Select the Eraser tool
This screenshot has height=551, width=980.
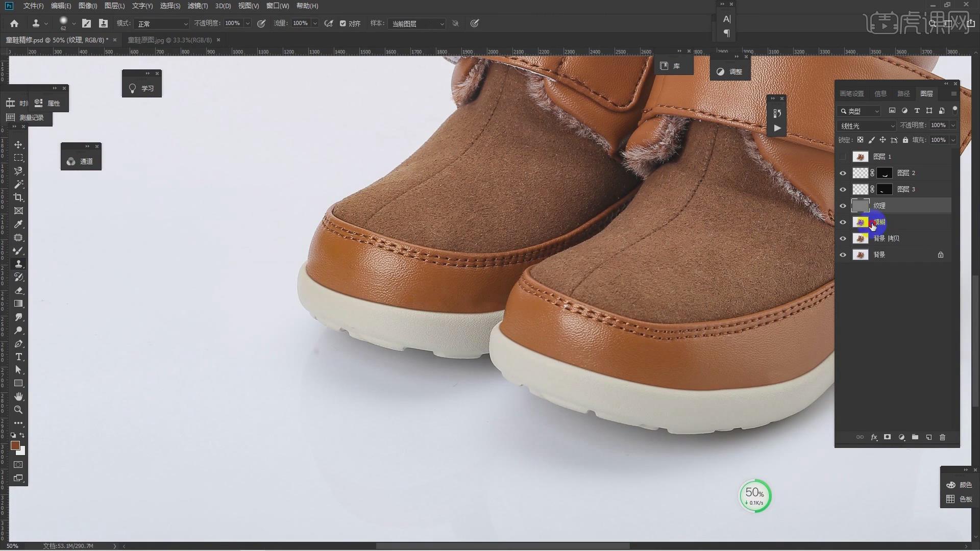coord(18,290)
